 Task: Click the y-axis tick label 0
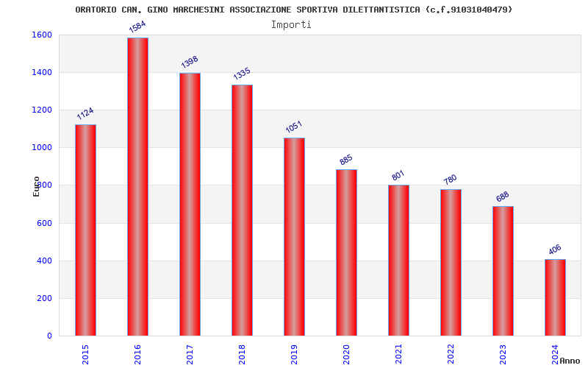[x=49, y=336]
